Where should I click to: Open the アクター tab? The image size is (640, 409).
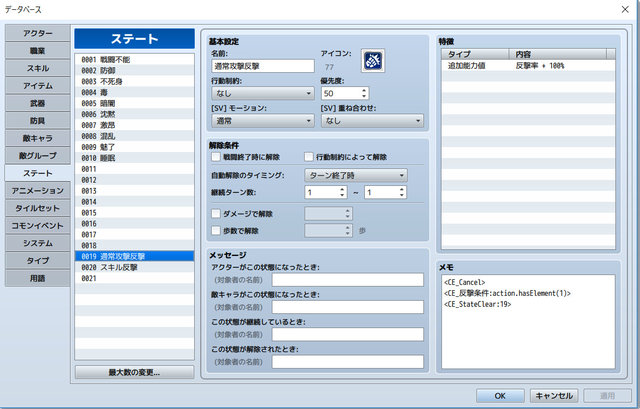point(38,33)
